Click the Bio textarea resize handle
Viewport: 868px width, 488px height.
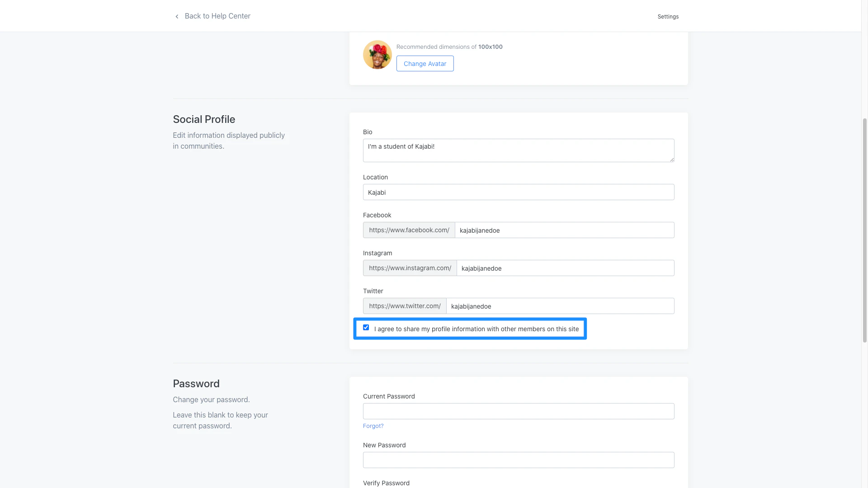(672, 160)
